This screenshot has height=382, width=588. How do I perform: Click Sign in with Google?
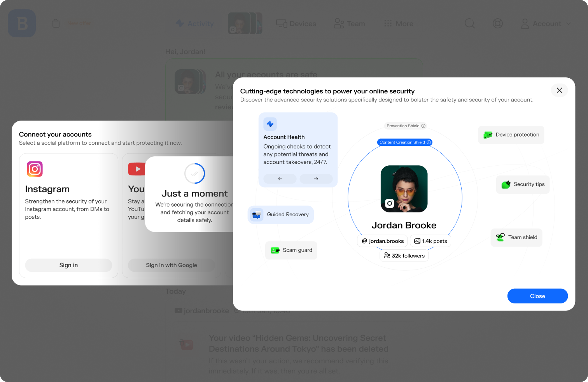pyautogui.click(x=171, y=265)
